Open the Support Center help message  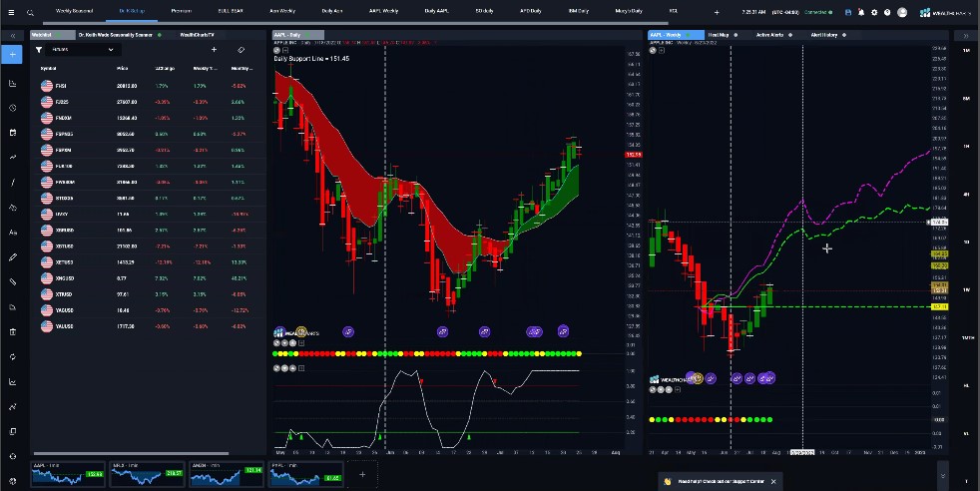coord(722,482)
